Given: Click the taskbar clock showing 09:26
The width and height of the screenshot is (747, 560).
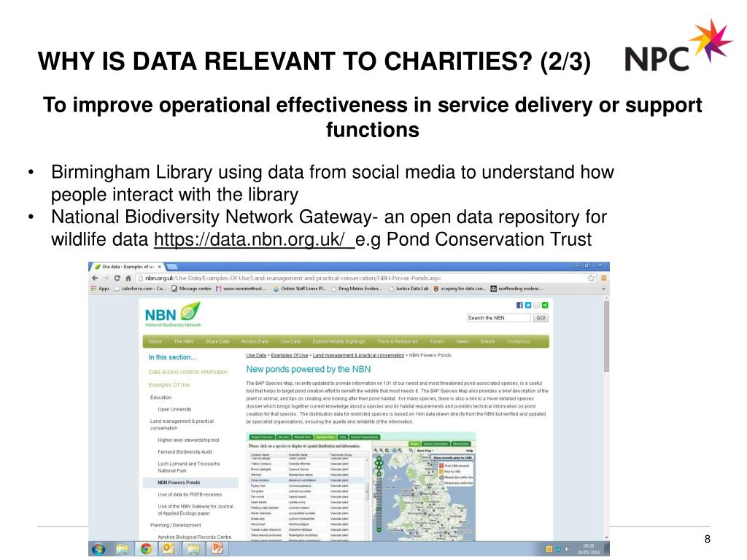Looking at the screenshot, I should pos(589,549).
